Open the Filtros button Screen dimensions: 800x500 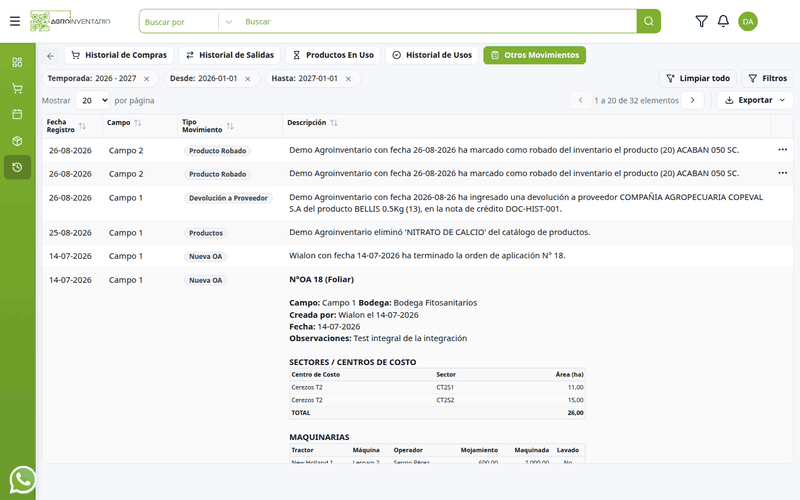click(x=767, y=79)
